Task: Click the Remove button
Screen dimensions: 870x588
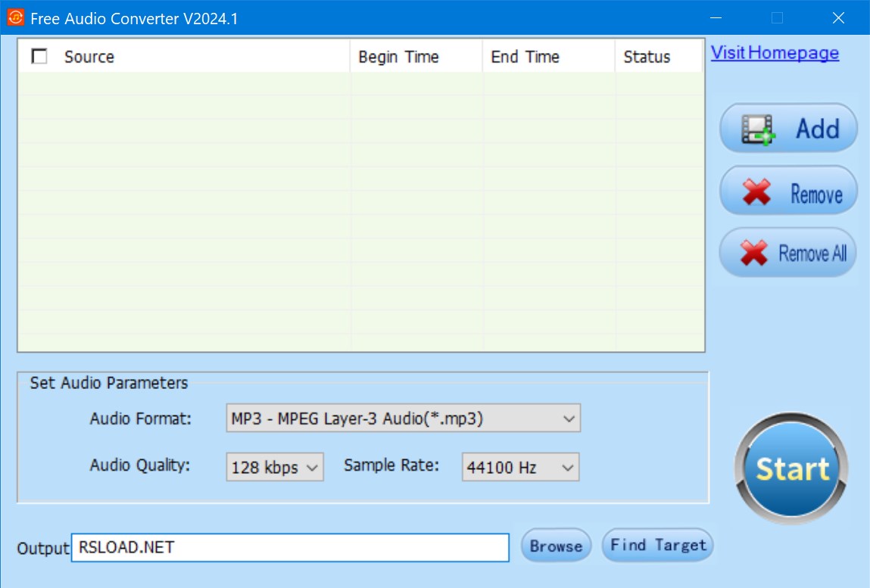Action: [x=788, y=191]
